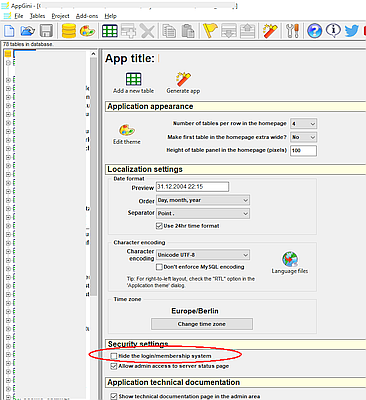
Task: Click the Europe/Berlin time zone text
Action: click(x=195, y=311)
